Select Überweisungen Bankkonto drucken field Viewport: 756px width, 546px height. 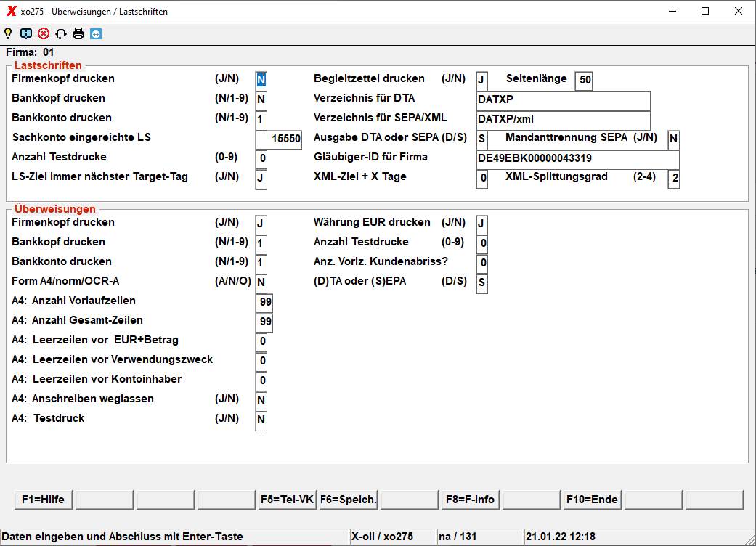pos(261,263)
